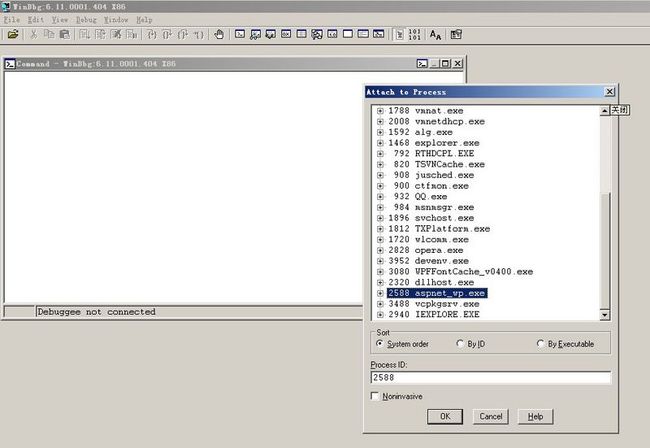This screenshot has height=448, width=650.
Task: Expand the 2828 opera.exe process node
Action: tap(380, 250)
